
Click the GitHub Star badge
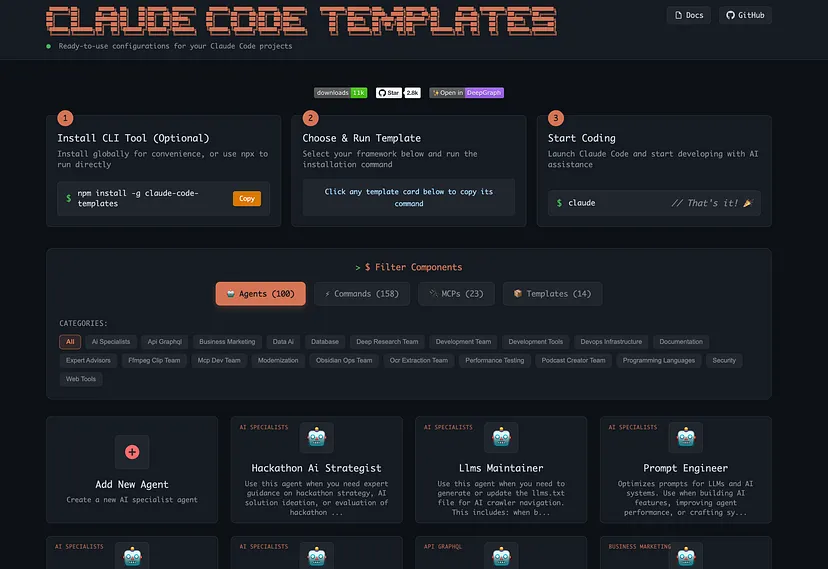point(398,93)
